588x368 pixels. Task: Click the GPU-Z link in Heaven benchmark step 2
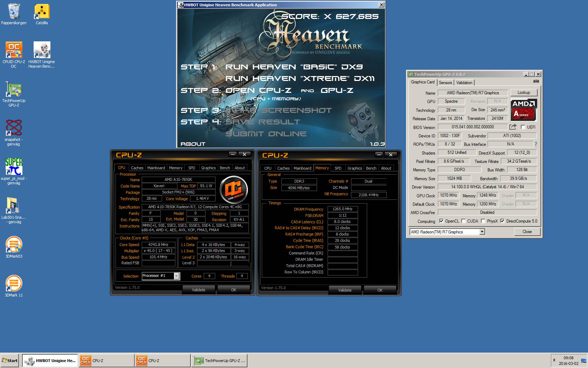coord(337,90)
